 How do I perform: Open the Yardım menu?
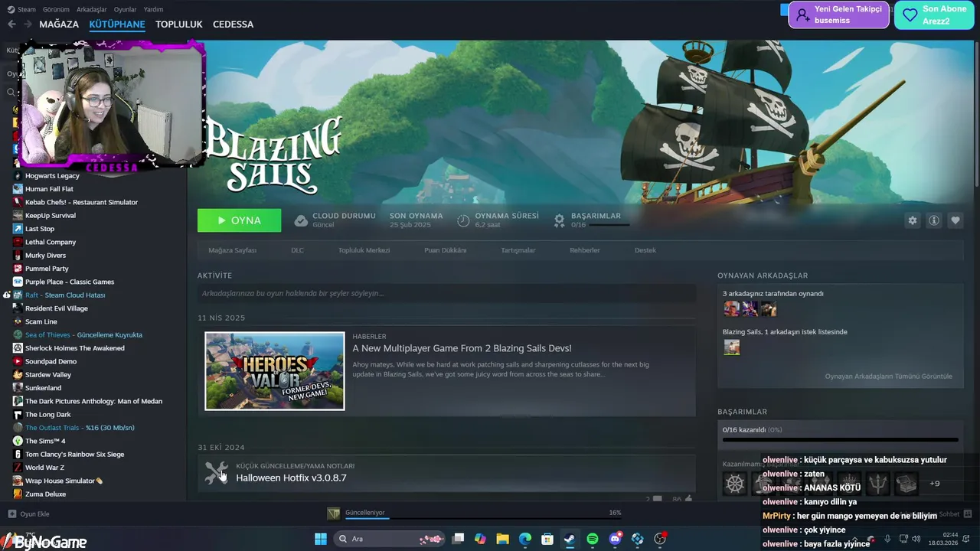tap(153, 9)
